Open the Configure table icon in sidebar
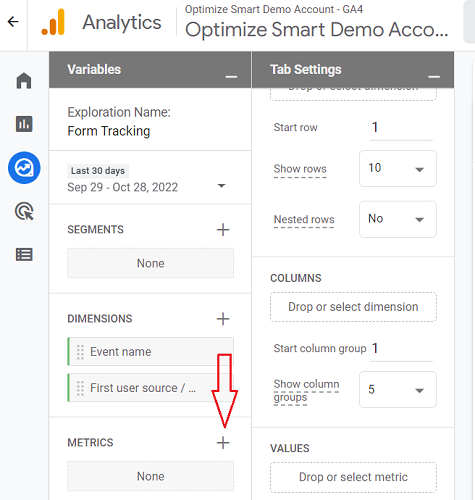Viewport: 475px width, 500px height. 24,255
